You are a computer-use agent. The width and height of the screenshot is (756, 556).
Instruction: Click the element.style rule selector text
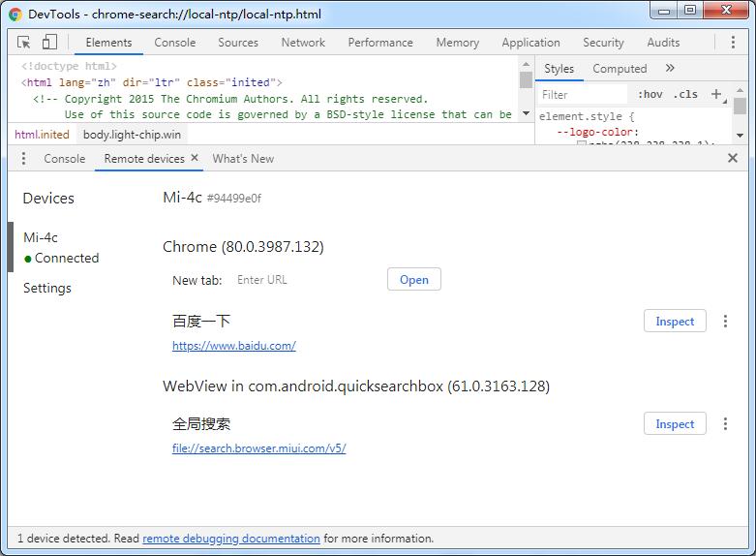tap(581, 116)
